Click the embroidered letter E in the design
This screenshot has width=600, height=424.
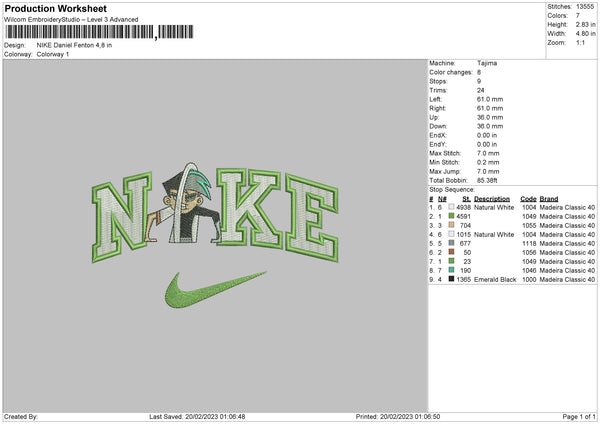312,218
